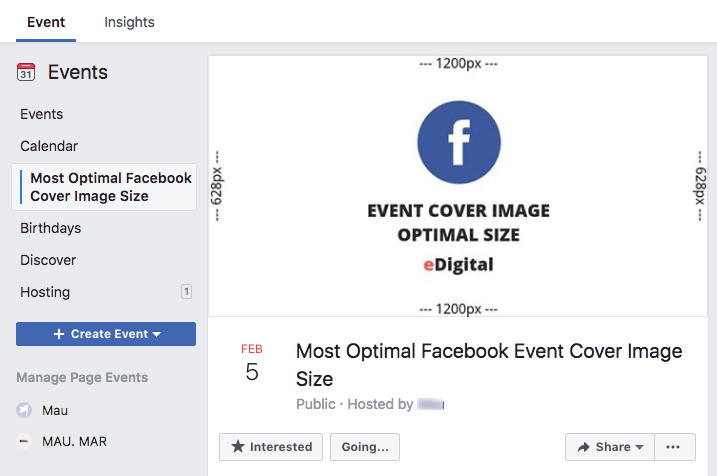Select the Event tab
Viewport: 717px width, 476px height.
coord(46,22)
